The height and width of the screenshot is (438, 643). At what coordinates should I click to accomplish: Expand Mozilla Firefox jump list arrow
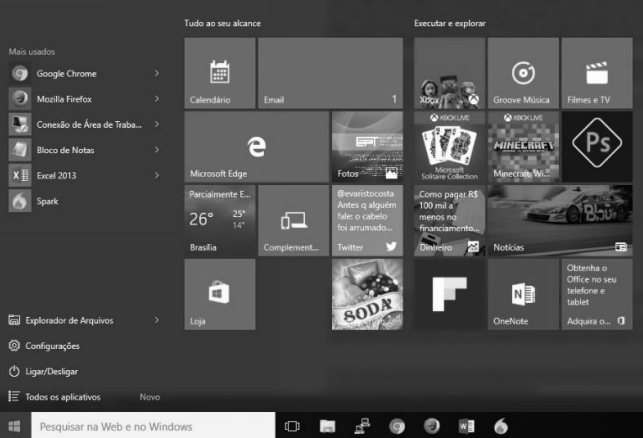157,99
